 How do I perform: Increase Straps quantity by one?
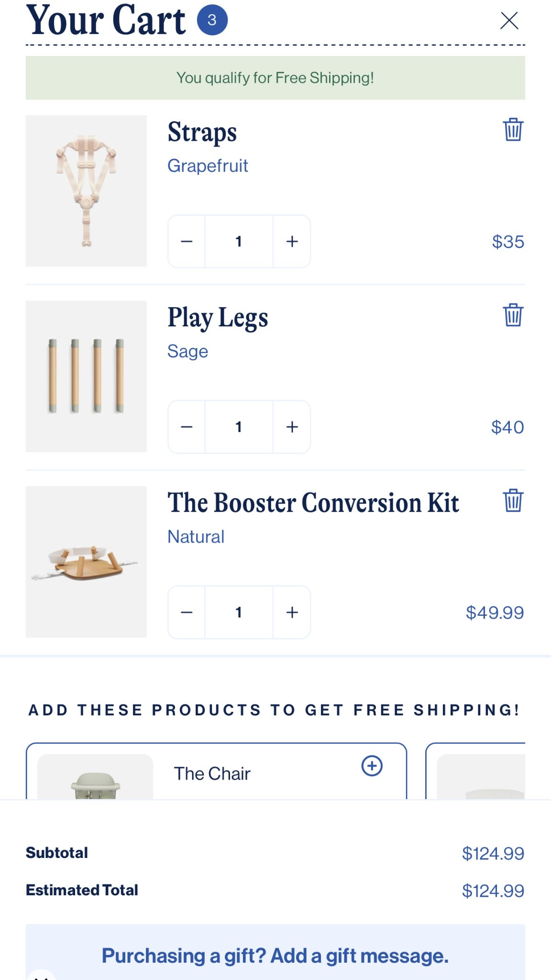[292, 242]
